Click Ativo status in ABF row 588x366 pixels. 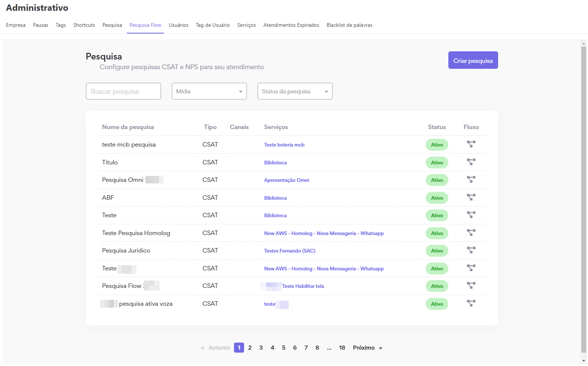(437, 198)
